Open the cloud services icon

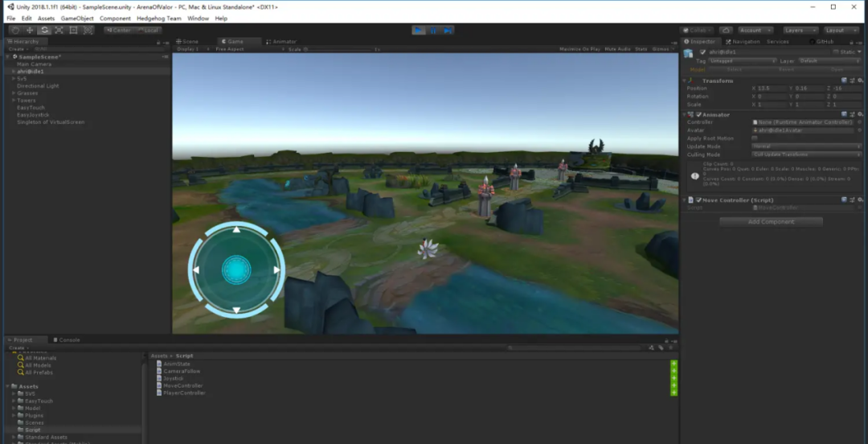[x=727, y=31]
